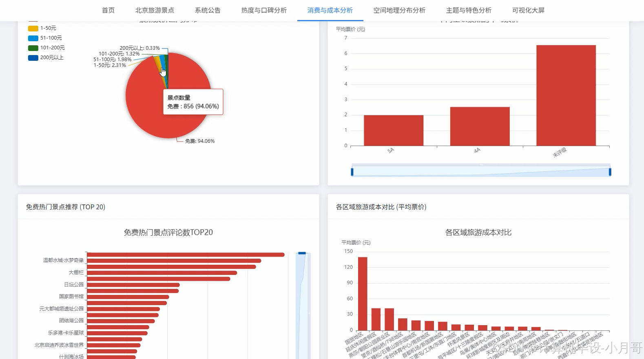
Task: Click the 乐多港·卡乐星球 label
Action: 66,333
